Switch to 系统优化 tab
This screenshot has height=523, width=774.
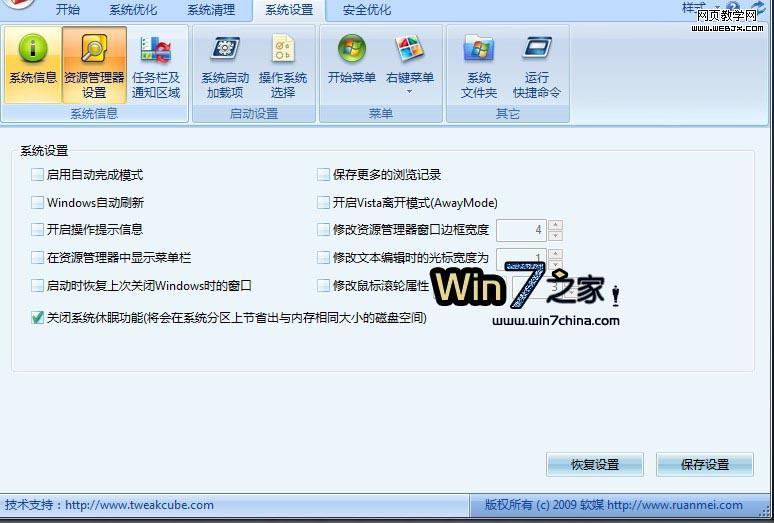click(133, 9)
